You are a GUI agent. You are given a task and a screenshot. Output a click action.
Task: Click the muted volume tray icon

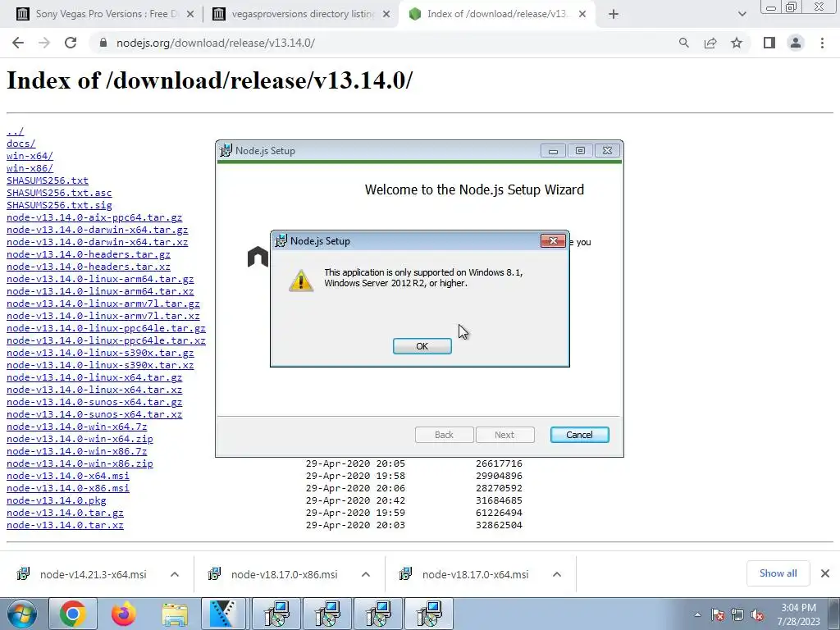[757, 614]
